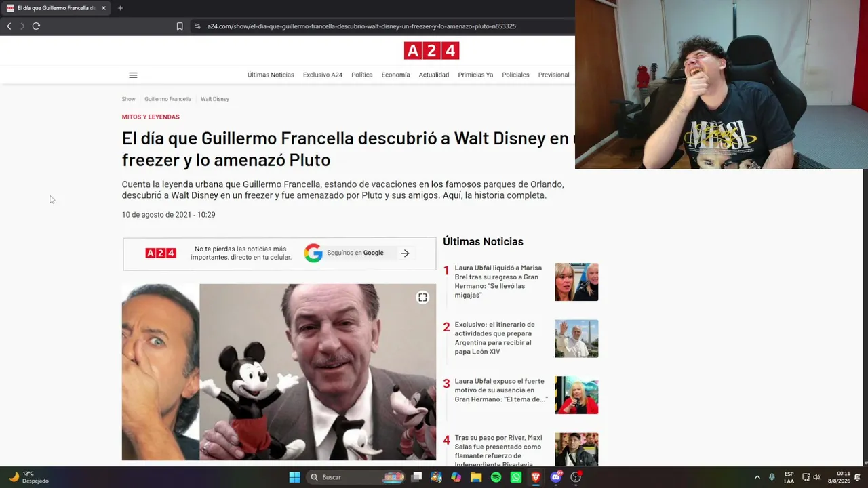Open Discord from the taskbar

556,477
